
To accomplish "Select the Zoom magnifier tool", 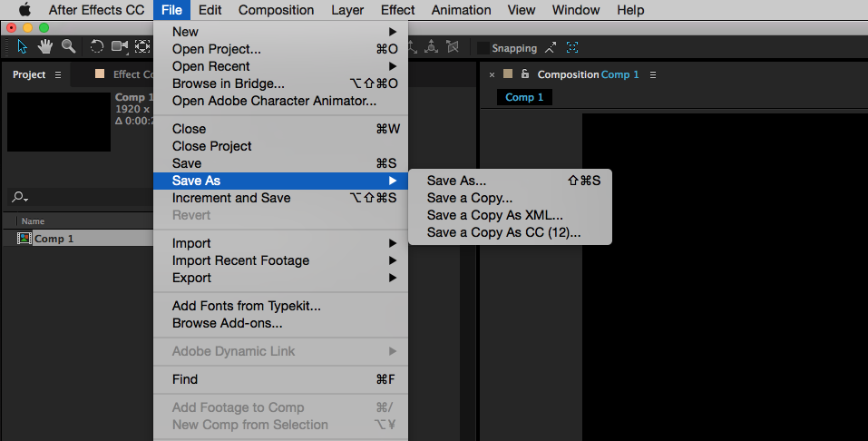I will [68, 46].
